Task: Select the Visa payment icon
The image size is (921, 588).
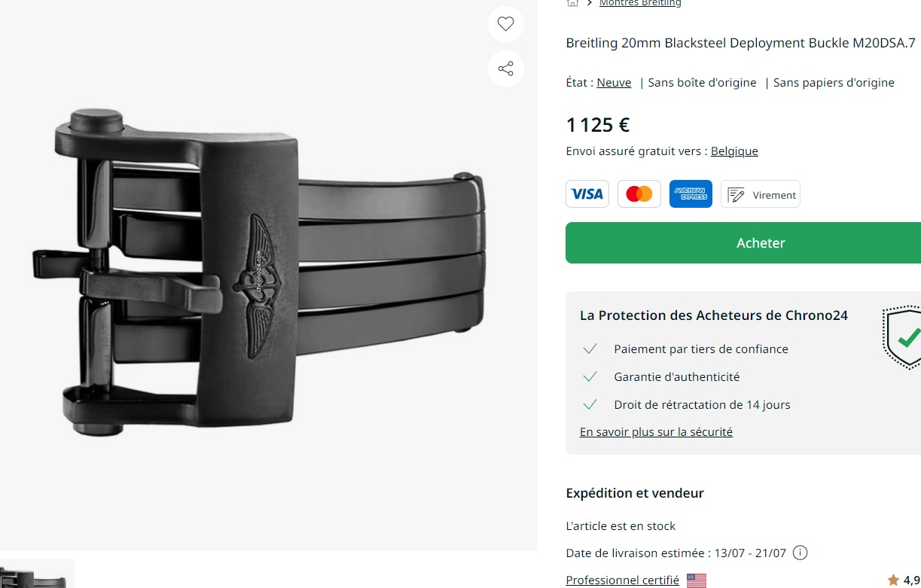Action: point(587,194)
